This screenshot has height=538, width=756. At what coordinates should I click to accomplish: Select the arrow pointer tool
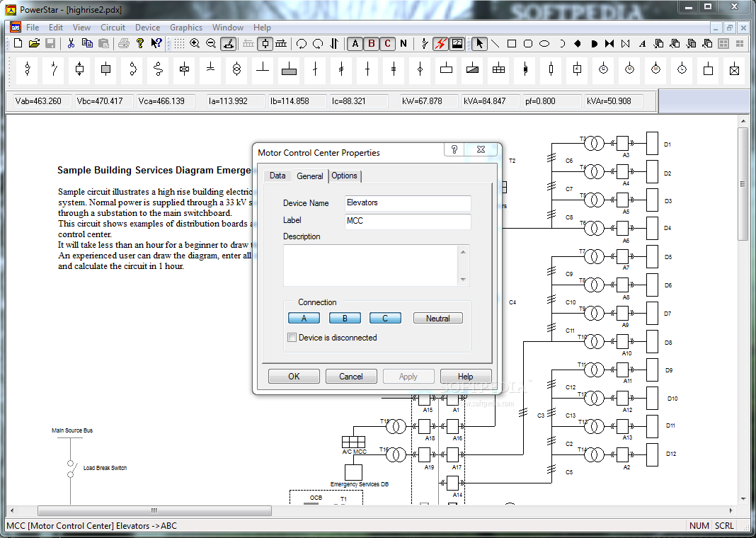[x=479, y=44]
